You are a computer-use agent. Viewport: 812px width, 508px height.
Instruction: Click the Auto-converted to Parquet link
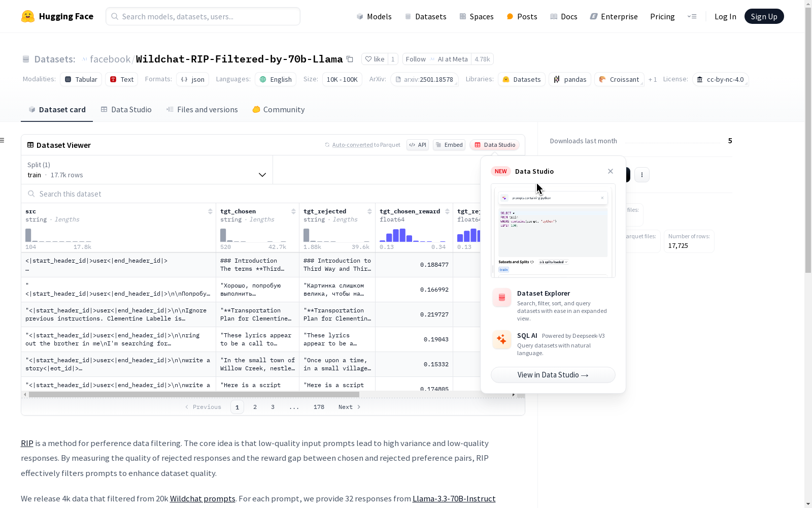pyautogui.click(x=353, y=145)
